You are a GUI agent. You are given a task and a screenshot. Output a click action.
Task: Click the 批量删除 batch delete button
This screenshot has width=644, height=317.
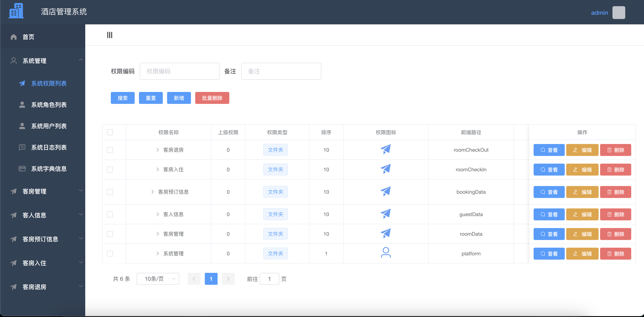coord(212,98)
